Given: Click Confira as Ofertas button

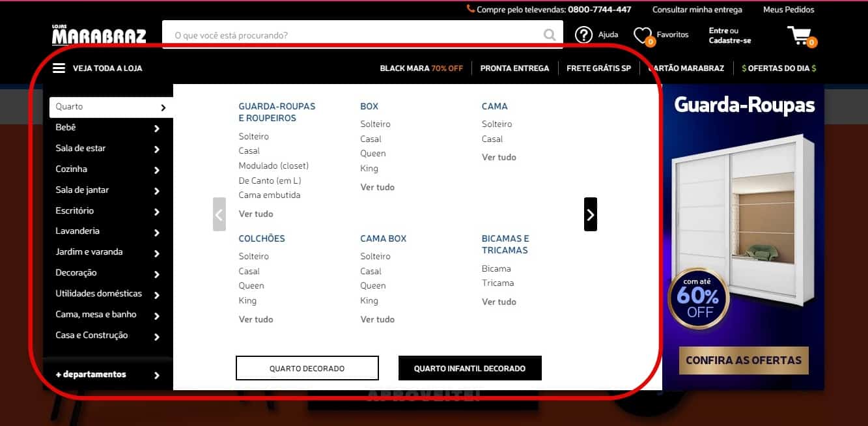Looking at the screenshot, I should point(744,360).
